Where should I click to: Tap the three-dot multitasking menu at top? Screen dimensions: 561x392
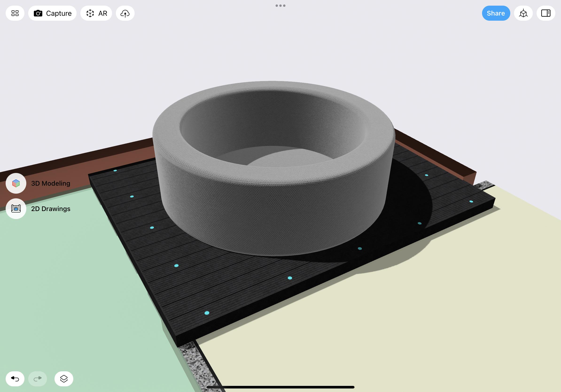[x=280, y=6]
